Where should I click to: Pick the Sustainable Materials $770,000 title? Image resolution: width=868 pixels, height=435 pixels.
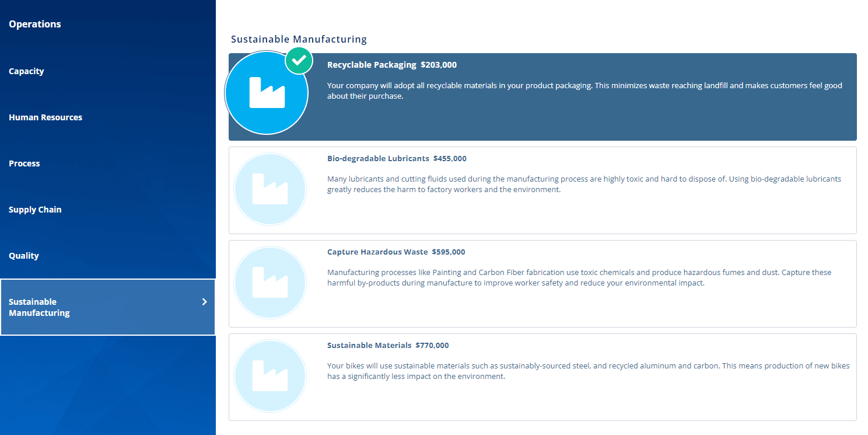pyautogui.click(x=388, y=345)
